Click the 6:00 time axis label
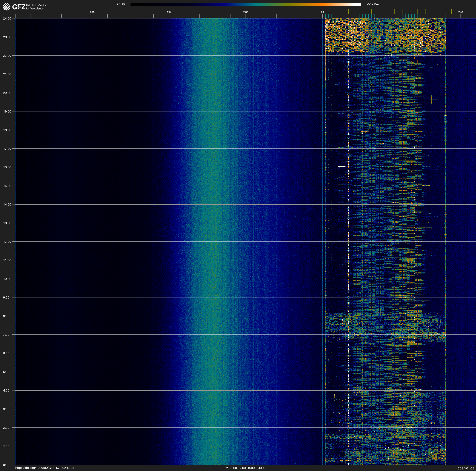The width and height of the screenshot is (476, 471). pyautogui.click(x=6, y=353)
